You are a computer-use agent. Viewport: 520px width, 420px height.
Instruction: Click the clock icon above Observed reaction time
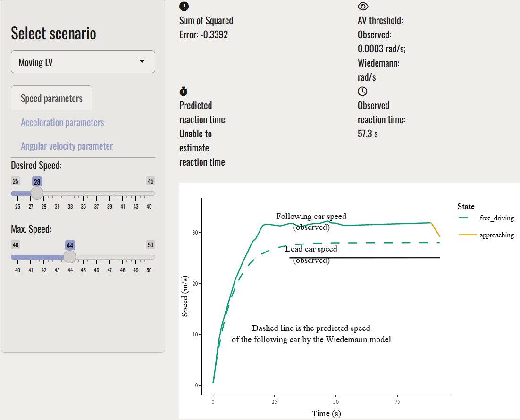362,91
